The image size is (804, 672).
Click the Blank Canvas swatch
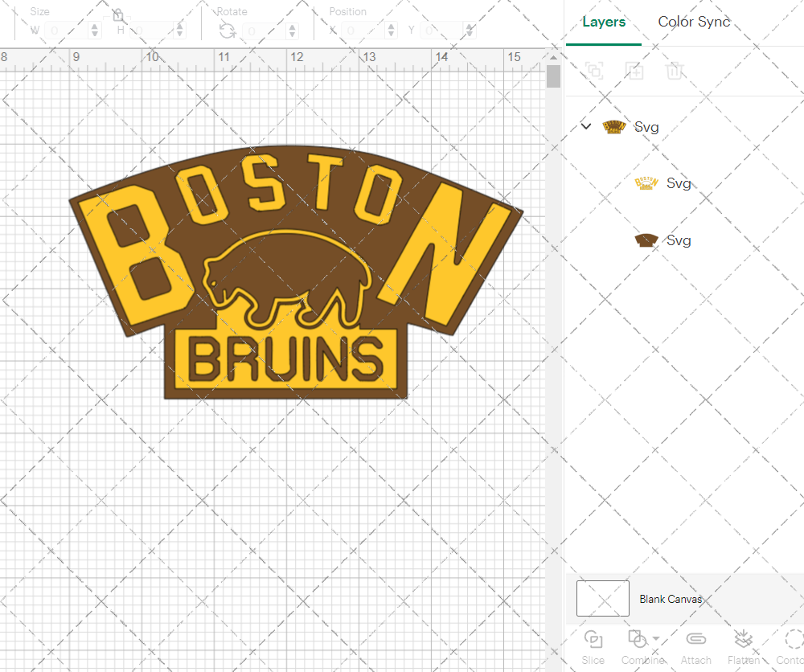(603, 598)
